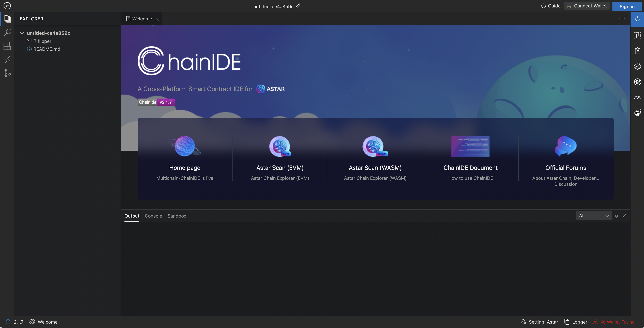The image size is (644, 328).
Task: Click the pencil icon to rename project
Action: coord(298,6)
